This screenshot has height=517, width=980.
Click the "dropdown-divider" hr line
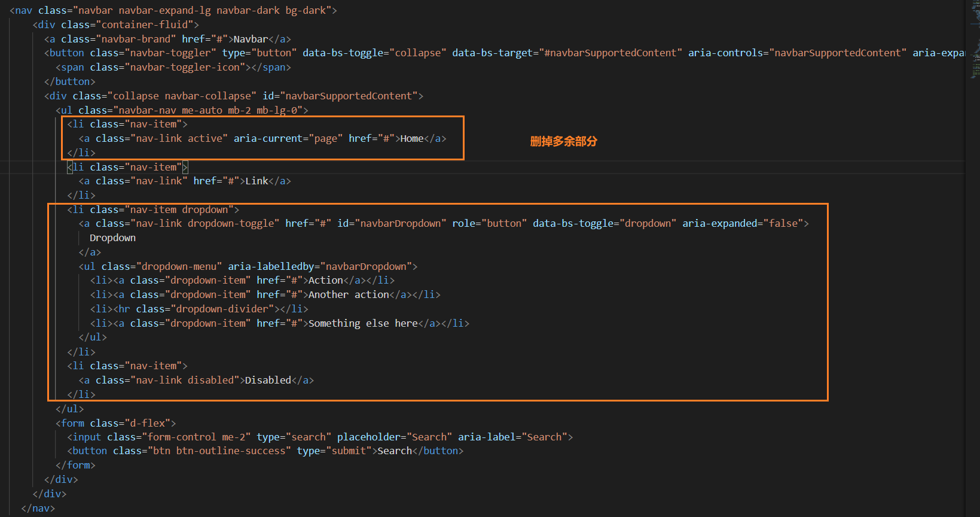(199, 309)
